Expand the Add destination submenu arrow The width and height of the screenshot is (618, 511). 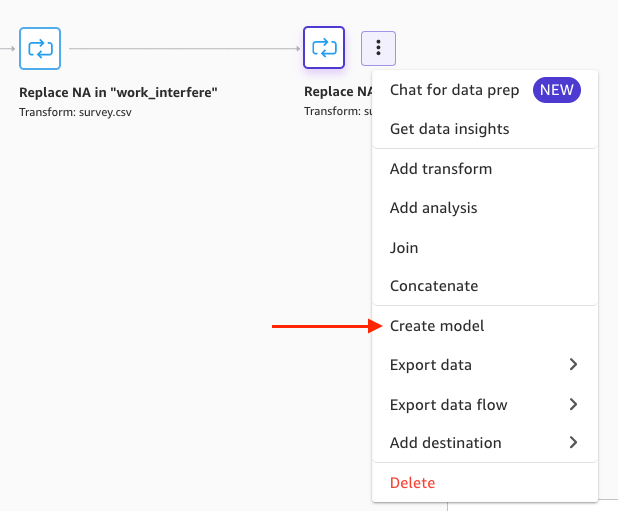click(573, 442)
